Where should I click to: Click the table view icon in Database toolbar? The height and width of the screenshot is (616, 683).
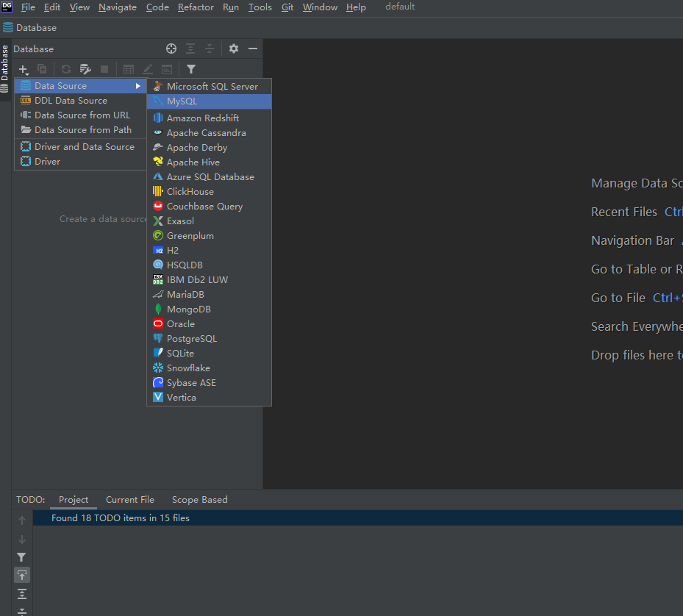click(129, 69)
